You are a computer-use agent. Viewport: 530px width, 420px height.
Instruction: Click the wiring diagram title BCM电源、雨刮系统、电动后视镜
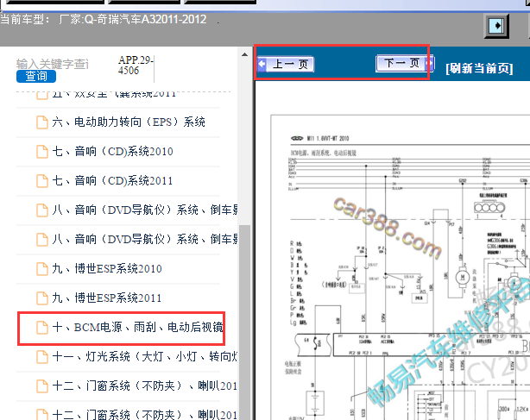pyautogui.click(x=324, y=153)
